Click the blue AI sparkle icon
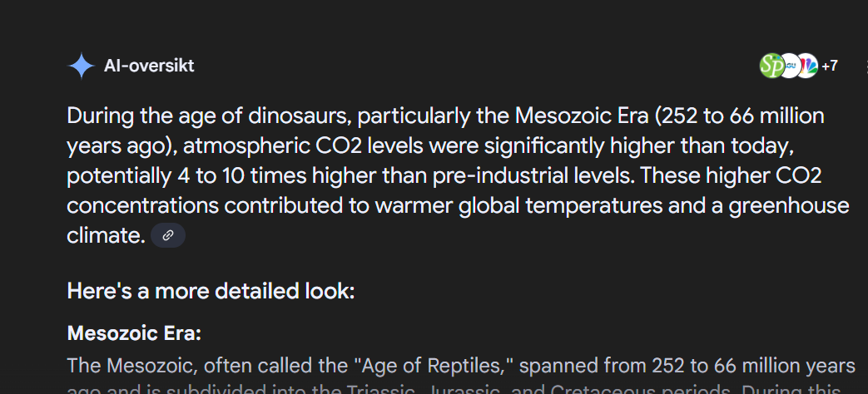Image resolution: width=868 pixels, height=394 pixels. 82,66
